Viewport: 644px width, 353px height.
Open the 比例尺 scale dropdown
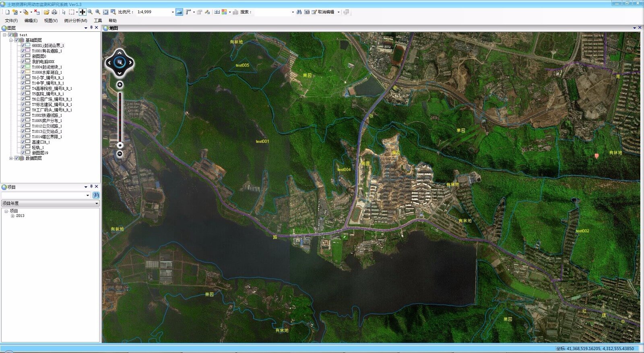(173, 12)
